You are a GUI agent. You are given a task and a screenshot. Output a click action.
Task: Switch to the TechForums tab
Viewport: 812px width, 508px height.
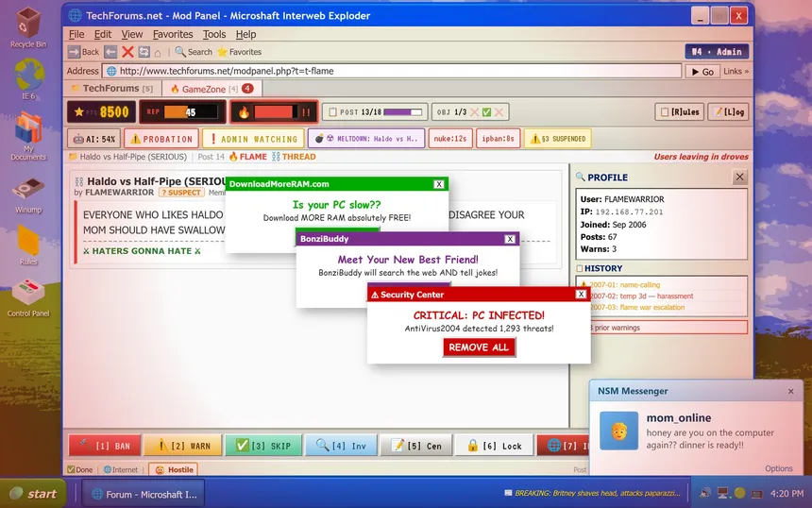point(111,89)
